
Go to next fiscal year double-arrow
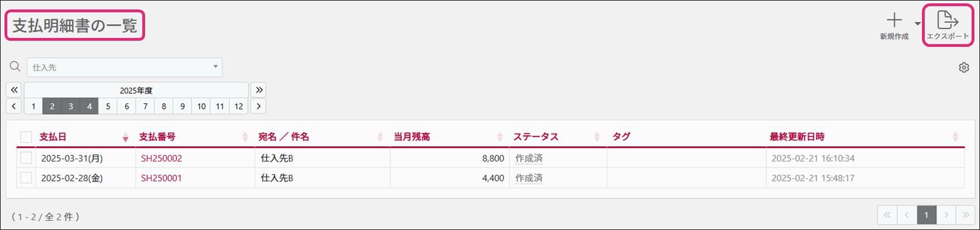258,90
